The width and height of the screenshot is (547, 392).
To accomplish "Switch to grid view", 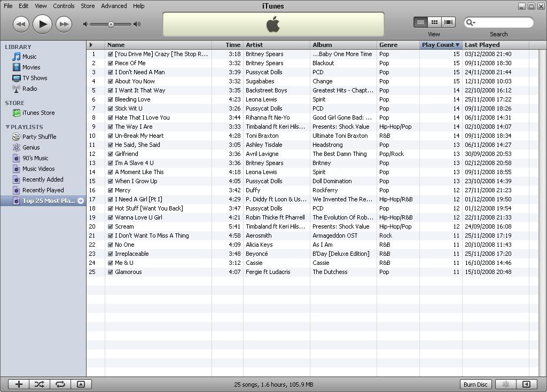I will point(434,22).
